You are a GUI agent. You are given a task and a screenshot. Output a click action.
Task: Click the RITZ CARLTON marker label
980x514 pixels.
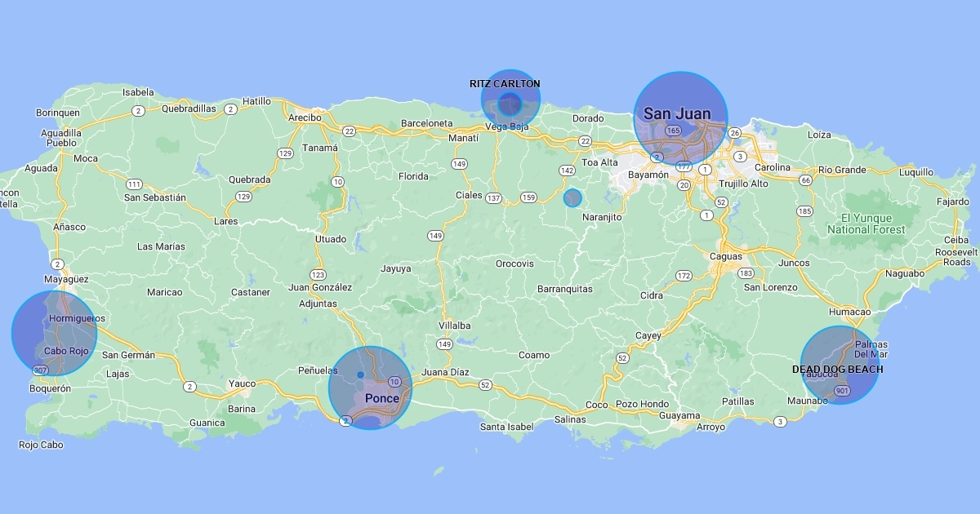[x=505, y=84]
